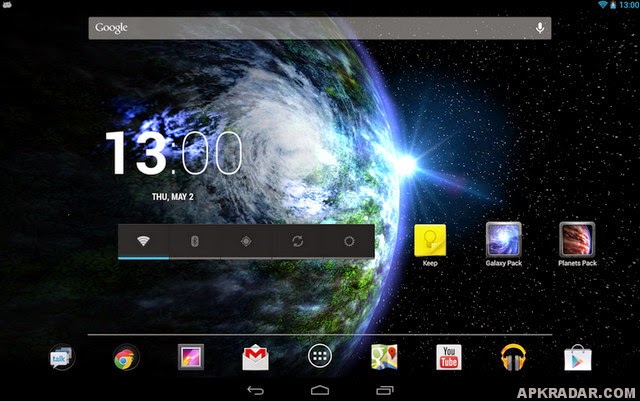Launch Google Maps from the dock
This screenshot has width=640, height=401.
(384, 357)
